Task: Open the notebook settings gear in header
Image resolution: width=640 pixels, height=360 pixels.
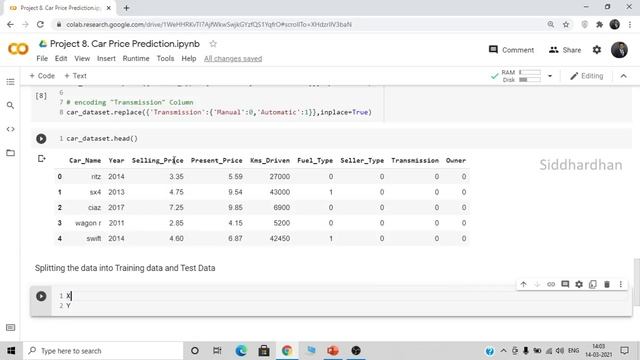Action: (x=597, y=50)
